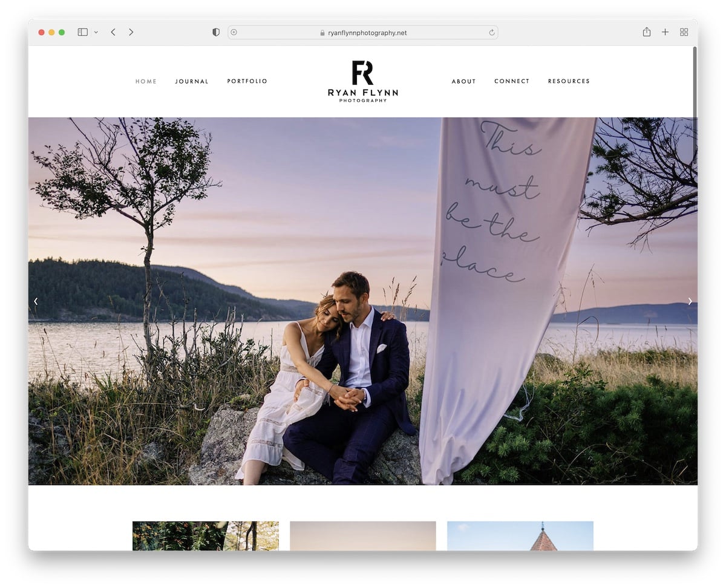Open the privacy report shield icon

(215, 32)
